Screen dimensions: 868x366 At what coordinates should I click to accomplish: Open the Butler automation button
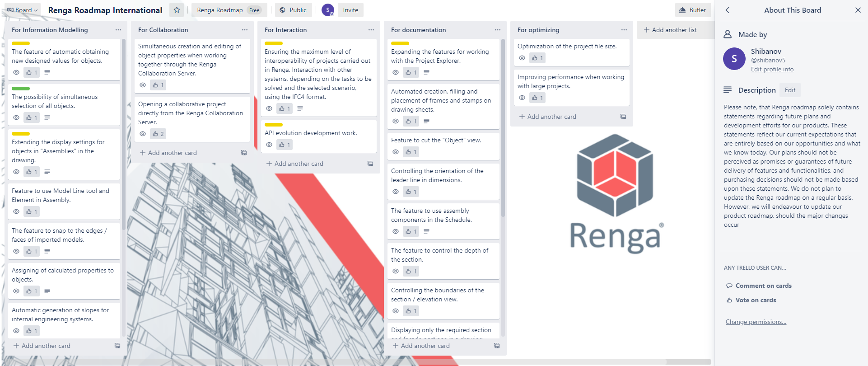click(x=693, y=10)
